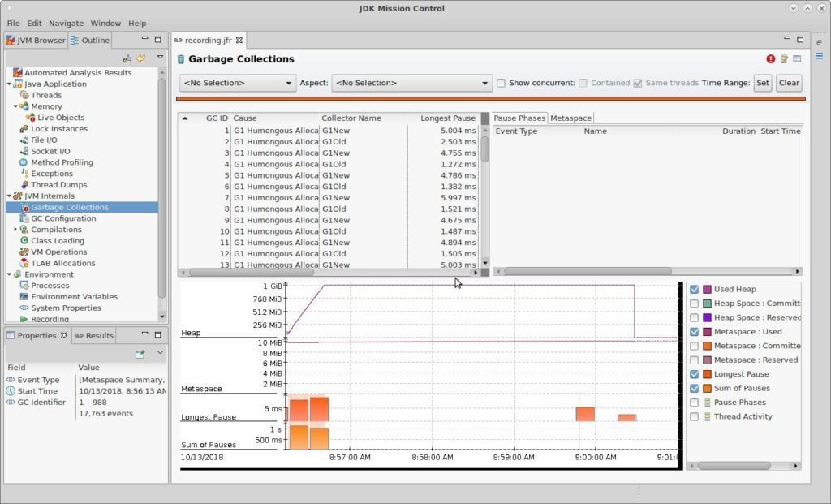The width and height of the screenshot is (831, 504).
Task: Enable Metaspace Committed series checkbox
Action: 695,346
